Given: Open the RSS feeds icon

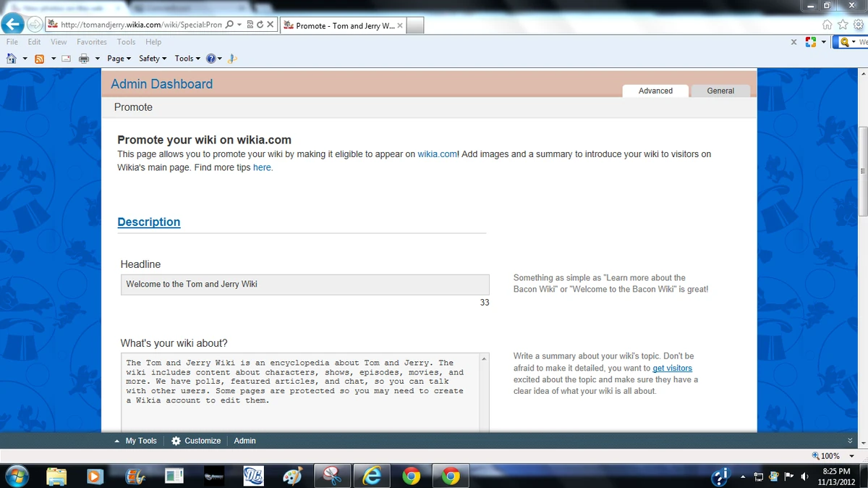Looking at the screenshot, I should [40, 59].
